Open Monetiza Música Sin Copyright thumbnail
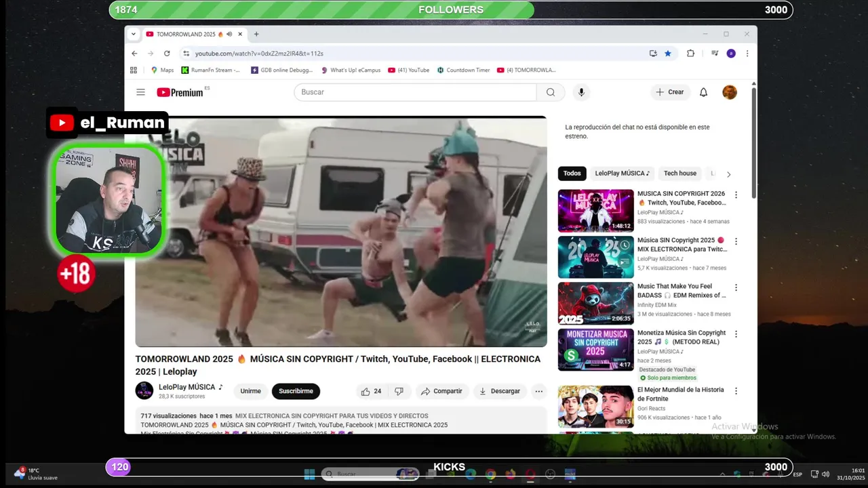Screen dimensions: 868x488 tap(596, 350)
